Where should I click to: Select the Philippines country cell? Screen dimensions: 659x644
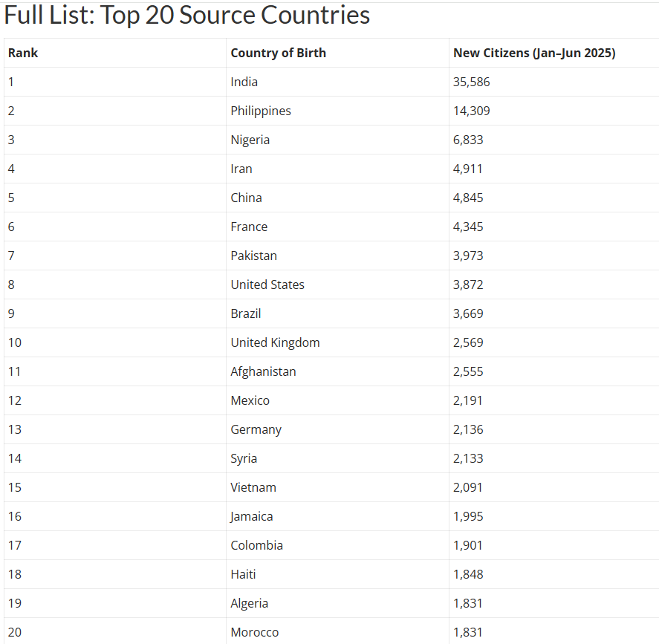tap(261, 111)
